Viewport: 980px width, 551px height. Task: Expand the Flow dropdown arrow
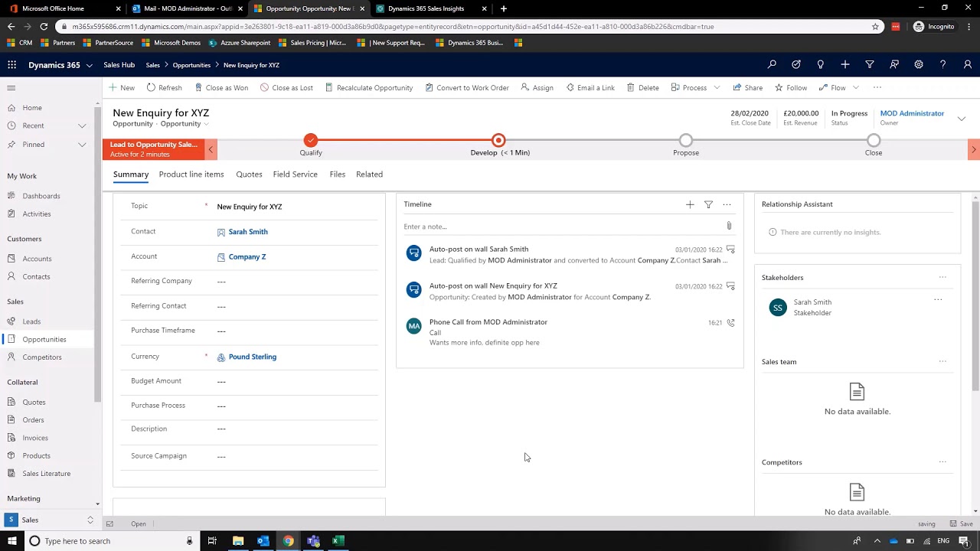point(856,87)
